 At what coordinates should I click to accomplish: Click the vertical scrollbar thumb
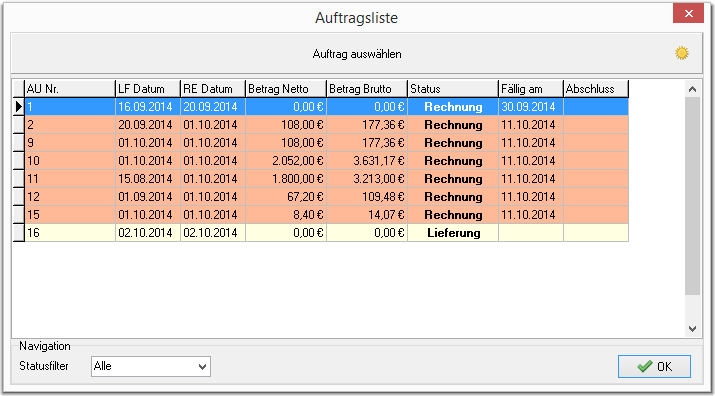tap(692, 196)
